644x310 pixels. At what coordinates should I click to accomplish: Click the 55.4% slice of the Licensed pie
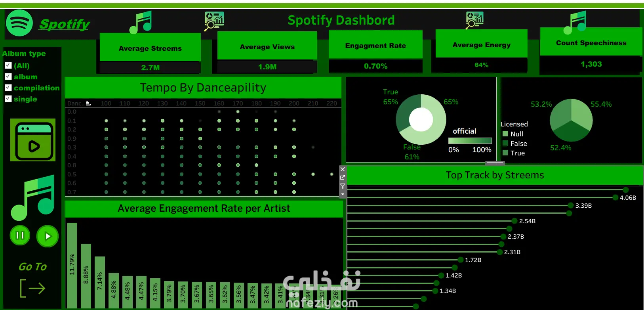tap(582, 114)
